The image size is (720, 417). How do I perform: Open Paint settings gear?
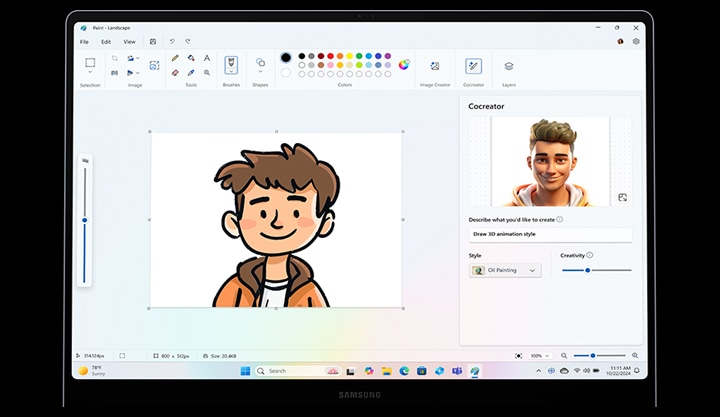pos(636,42)
